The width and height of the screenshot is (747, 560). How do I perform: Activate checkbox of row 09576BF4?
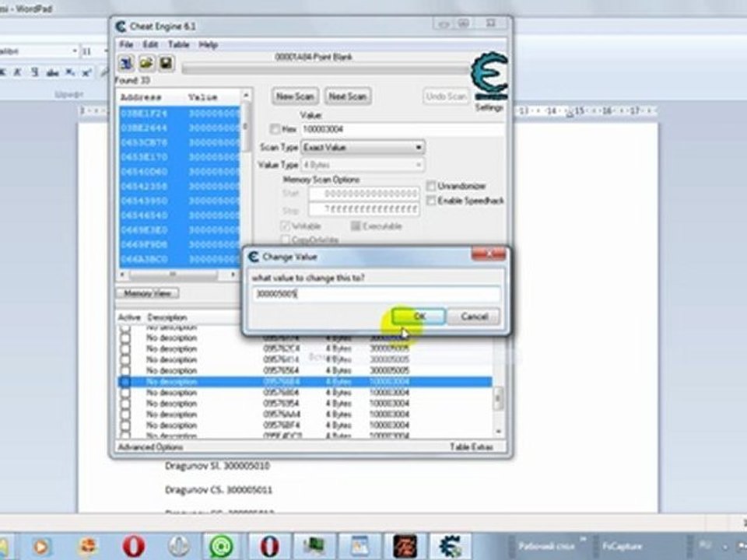click(125, 425)
